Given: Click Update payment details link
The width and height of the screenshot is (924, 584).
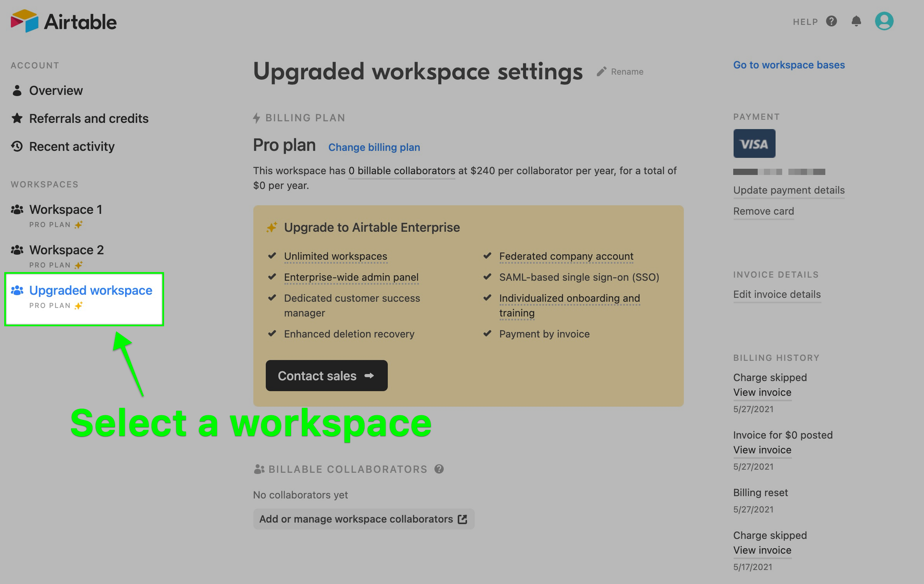Looking at the screenshot, I should point(789,190).
